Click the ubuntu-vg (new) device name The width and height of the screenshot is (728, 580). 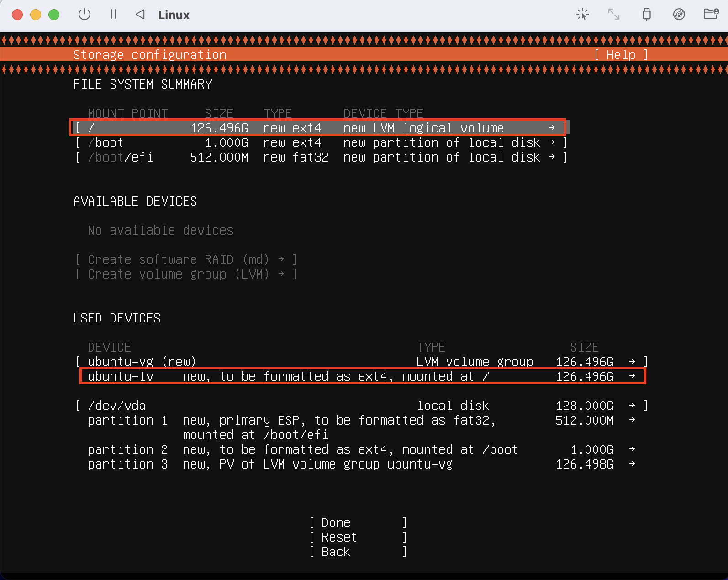[142, 362]
